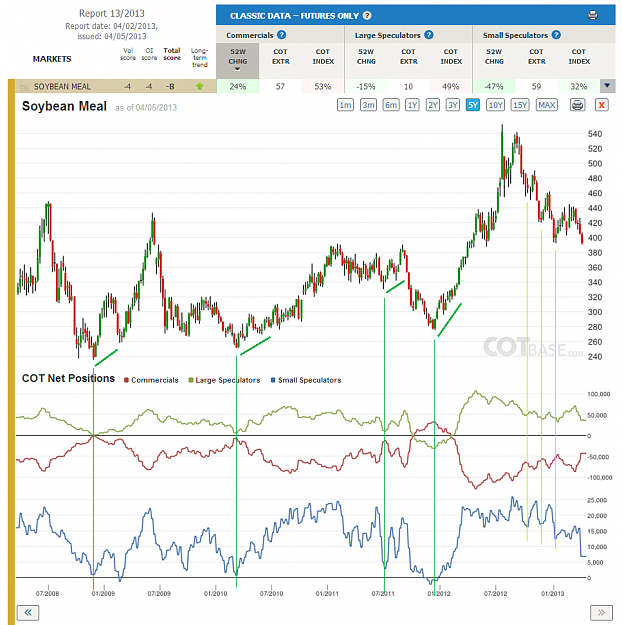Toggle the Large Speculators legend series
The width and height of the screenshot is (622, 625).
coord(224,380)
